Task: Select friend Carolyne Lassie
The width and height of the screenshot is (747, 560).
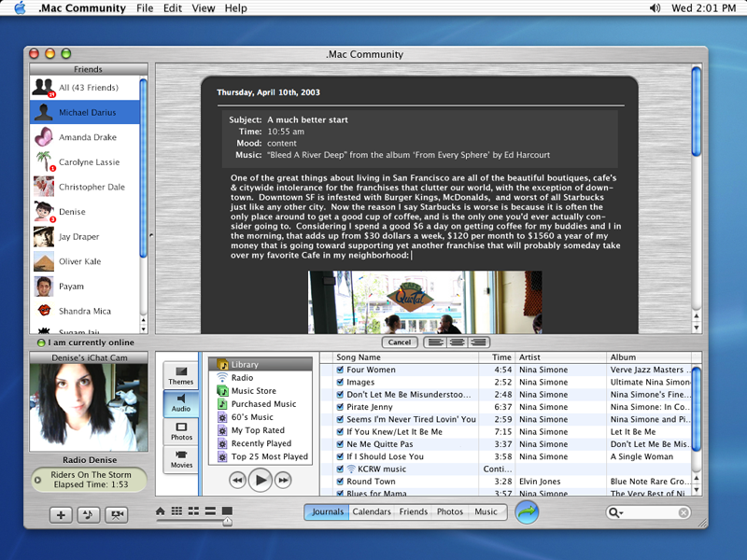Action: (85, 161)
